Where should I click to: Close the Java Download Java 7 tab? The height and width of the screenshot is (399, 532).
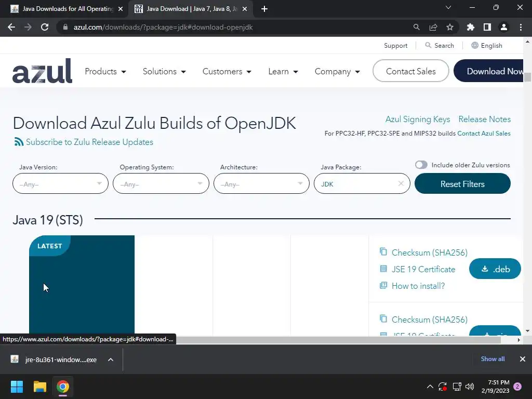[245, 9]
